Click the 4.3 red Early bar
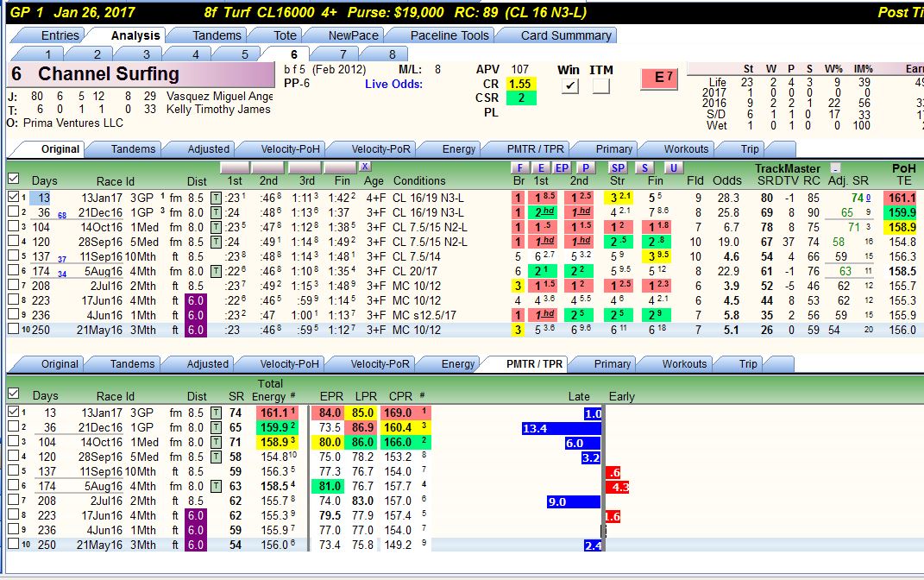Screen dimensions: 924x580 [618, 487]
